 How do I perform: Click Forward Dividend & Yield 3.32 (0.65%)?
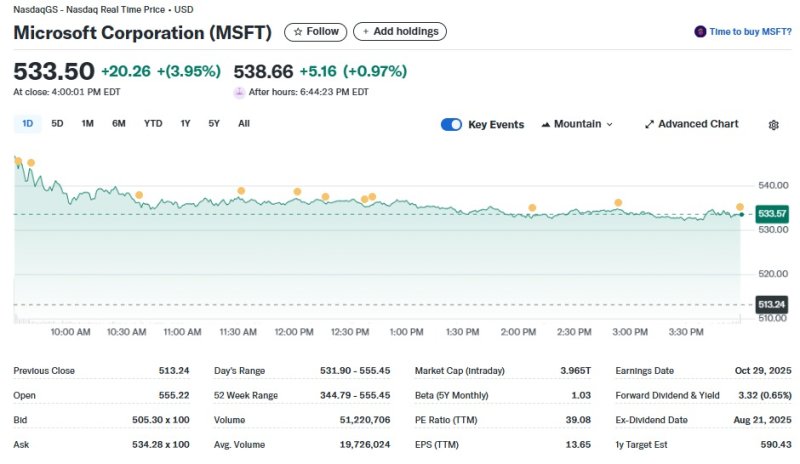[765, 395]
